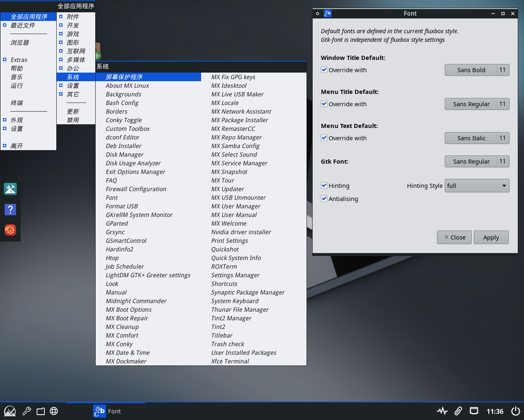Expand the 互联网 submenu
This screenshot has height=420, width=524.
tap(76, 51)
